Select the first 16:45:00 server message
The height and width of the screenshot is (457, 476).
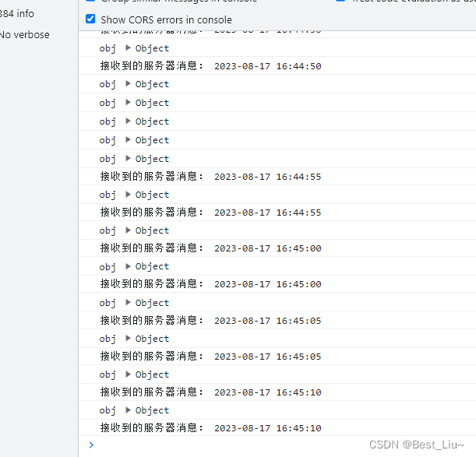coord(277,248)
